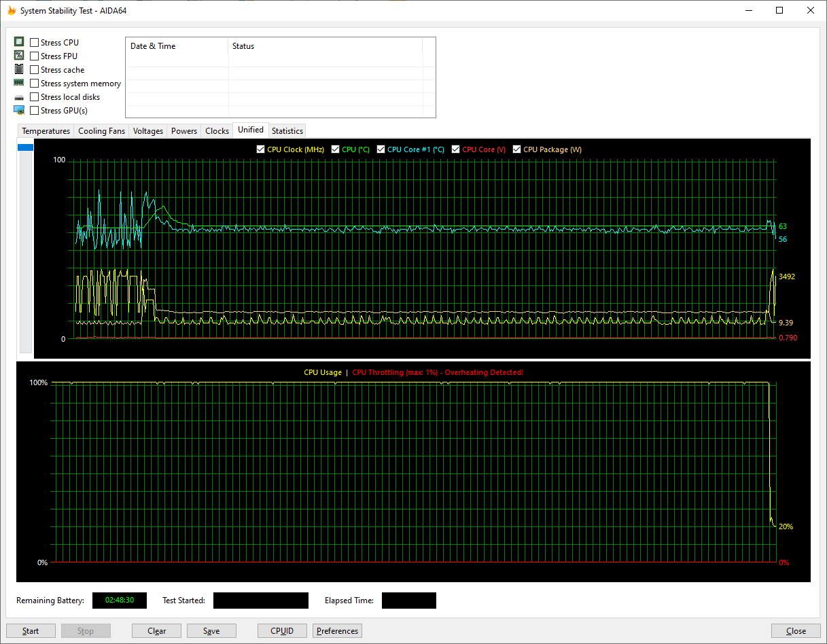The image size is (827, 644).
Task: Select the Cooling Fans tab
Action: 101,131
